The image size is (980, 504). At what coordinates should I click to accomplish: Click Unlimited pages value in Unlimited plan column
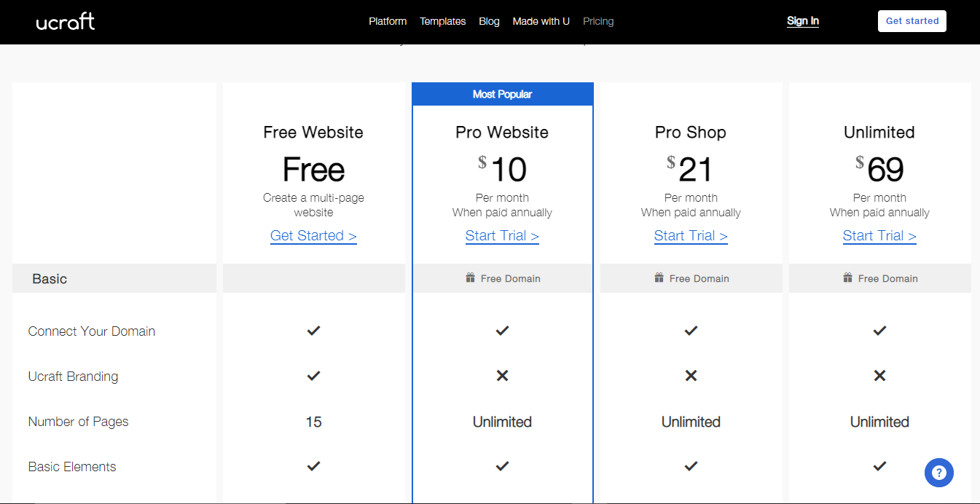pos(879,422)
